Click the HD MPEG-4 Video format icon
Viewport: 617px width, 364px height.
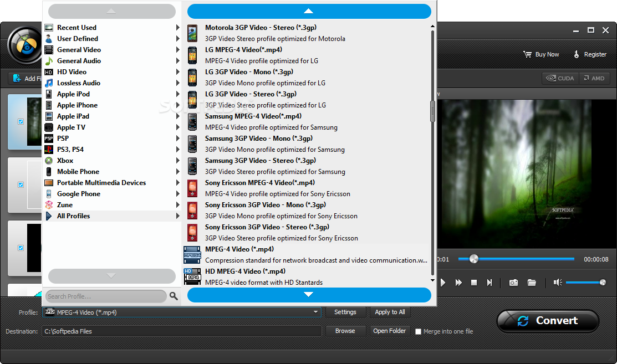[192, 276]
